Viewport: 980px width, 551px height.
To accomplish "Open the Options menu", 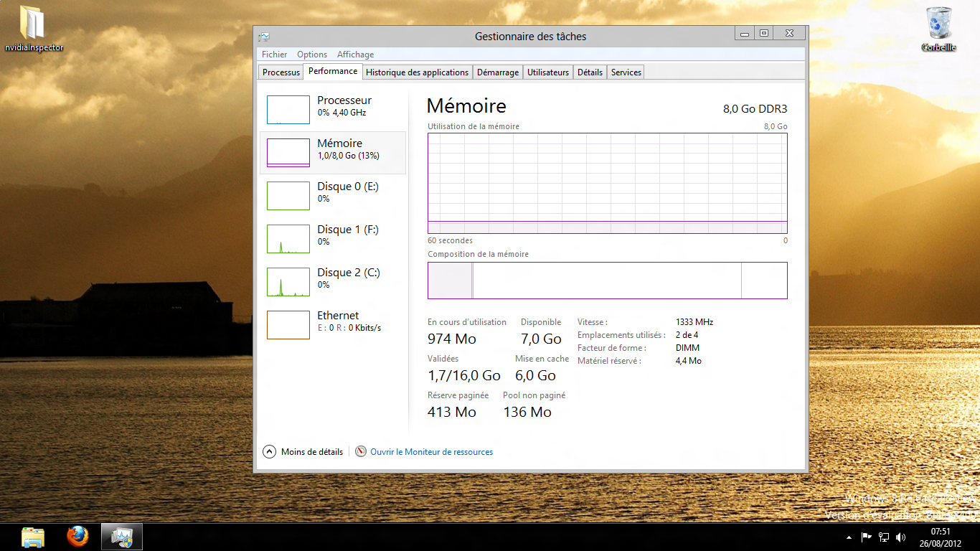I will [312, 55].
